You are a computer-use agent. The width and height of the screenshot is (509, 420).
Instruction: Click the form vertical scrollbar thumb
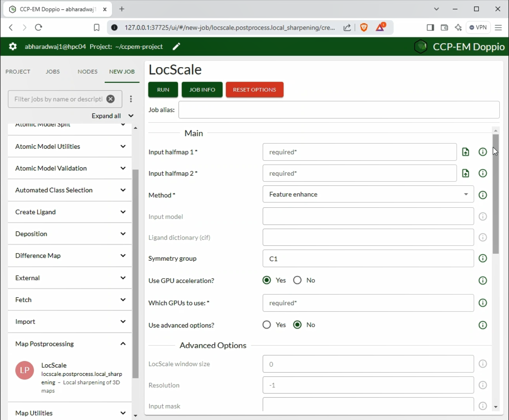(496, 194)
